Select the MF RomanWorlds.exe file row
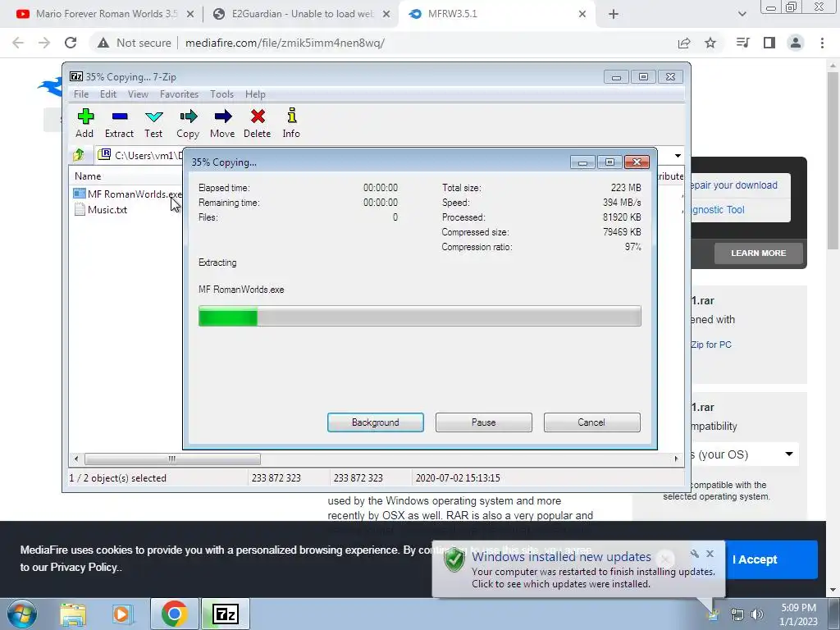840x630 pixels. [127, 194]
